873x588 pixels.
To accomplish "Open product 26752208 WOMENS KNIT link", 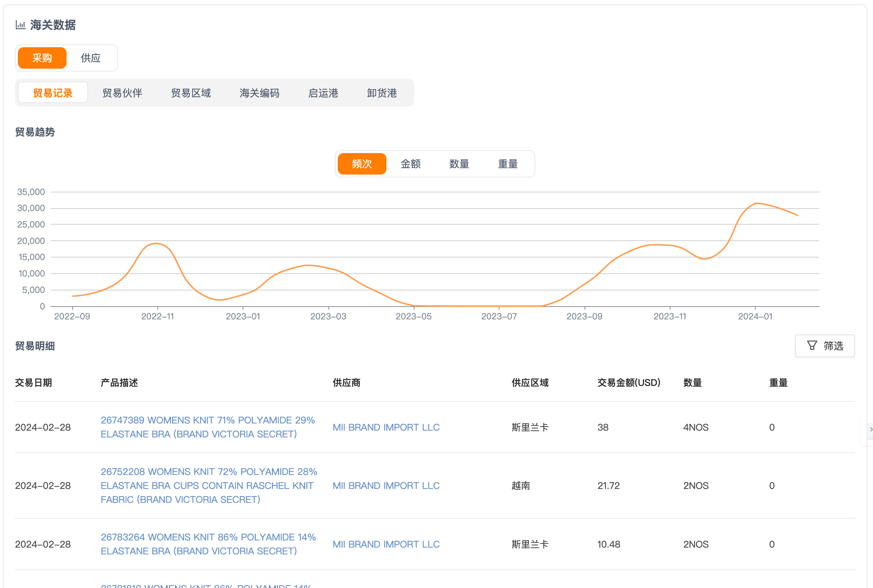I will (x=209, y=486).
